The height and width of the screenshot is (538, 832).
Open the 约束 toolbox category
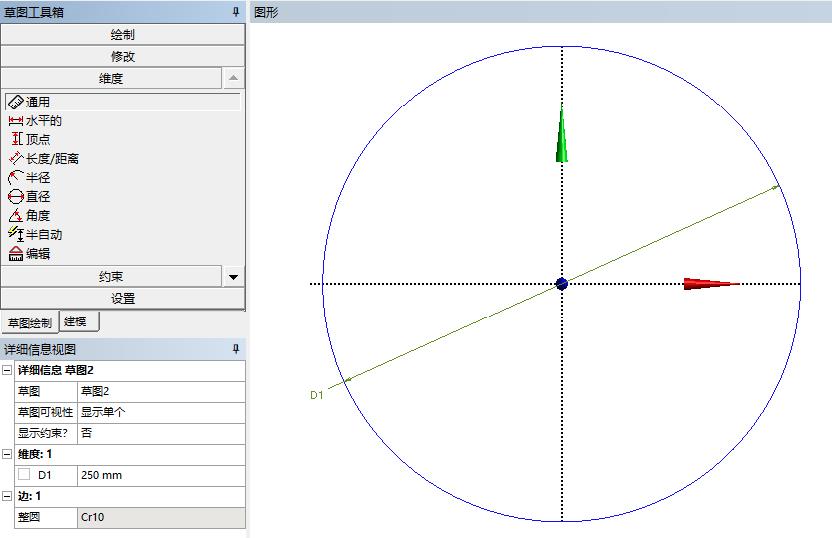pyautogui.click(x=111, y=277)
